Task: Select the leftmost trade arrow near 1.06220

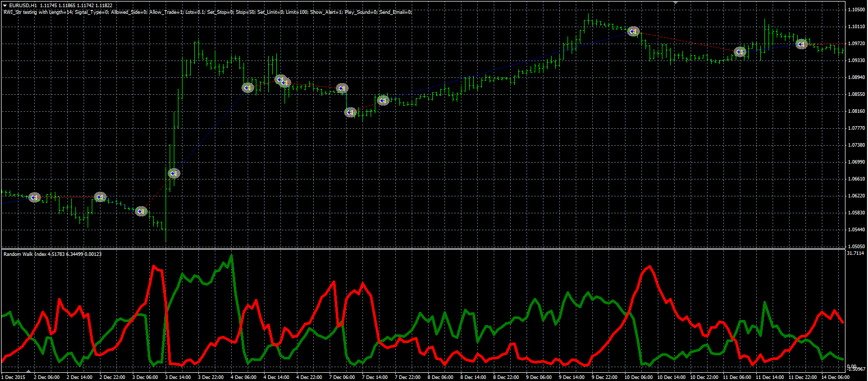Action: click(34, 197)
